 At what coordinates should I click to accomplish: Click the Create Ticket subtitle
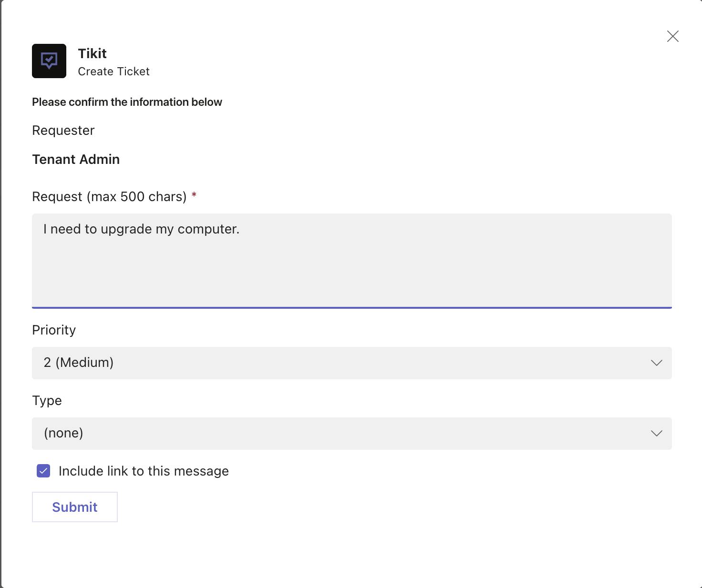pos(114,71)
